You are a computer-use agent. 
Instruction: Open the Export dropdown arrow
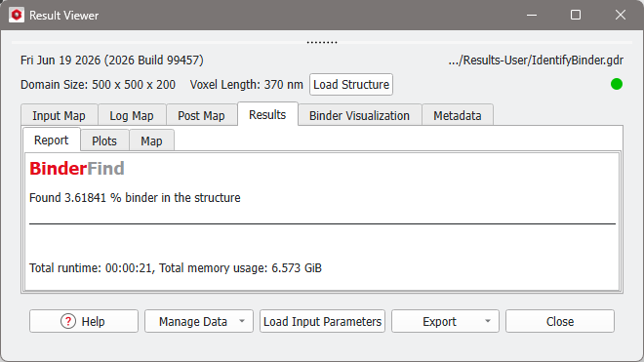point(488,321)
